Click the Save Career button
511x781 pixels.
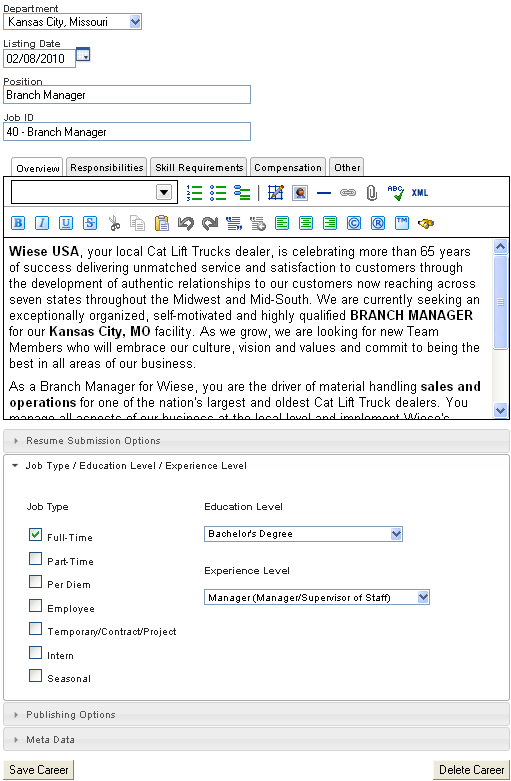(38, 770)
